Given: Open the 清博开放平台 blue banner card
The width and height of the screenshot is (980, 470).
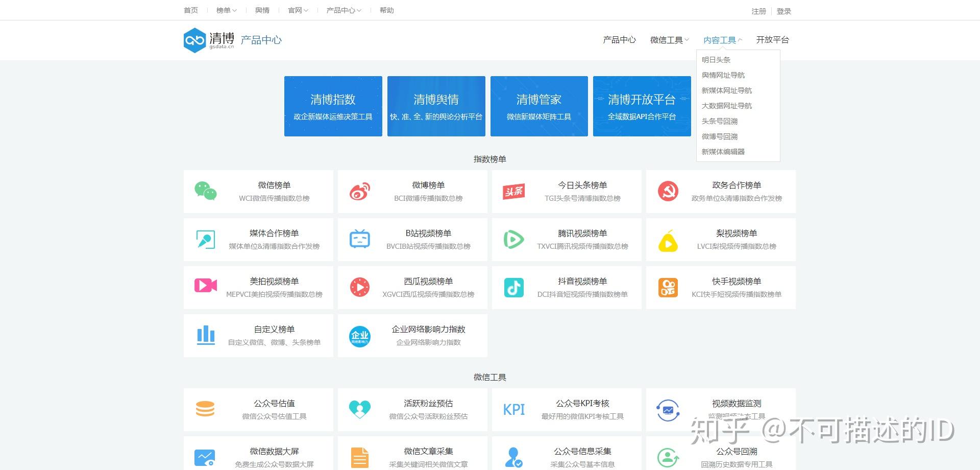Looking at the screenshot, I should coord(642,106).
